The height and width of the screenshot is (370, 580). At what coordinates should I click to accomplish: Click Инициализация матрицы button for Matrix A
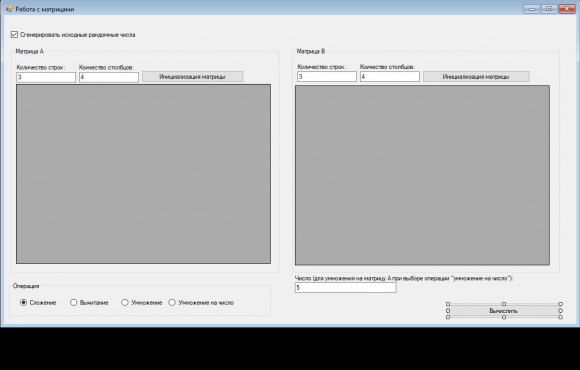[x=192, y=77]
